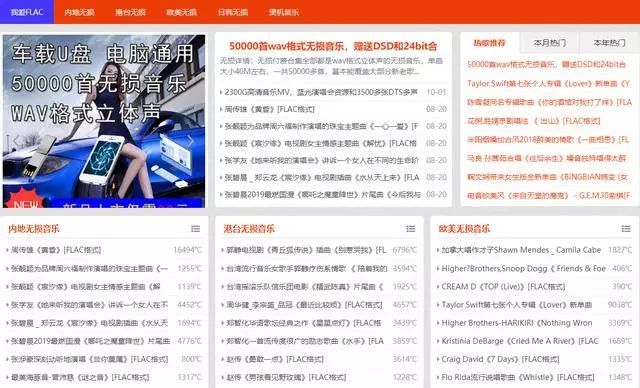Viewport: 640px width, 388px height.
Task: Open 50000首wav格式 link in 热歌推荐 list
Action: pyautogui.click(x=547, y=64)
